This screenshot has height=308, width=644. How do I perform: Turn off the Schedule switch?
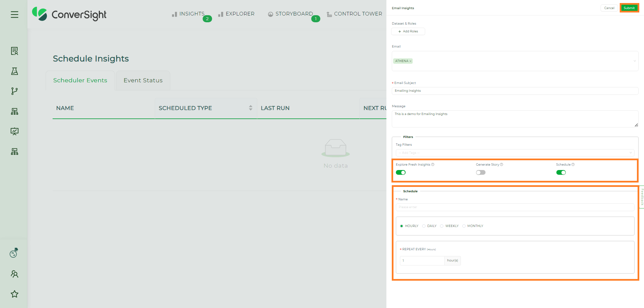point(561,172)
